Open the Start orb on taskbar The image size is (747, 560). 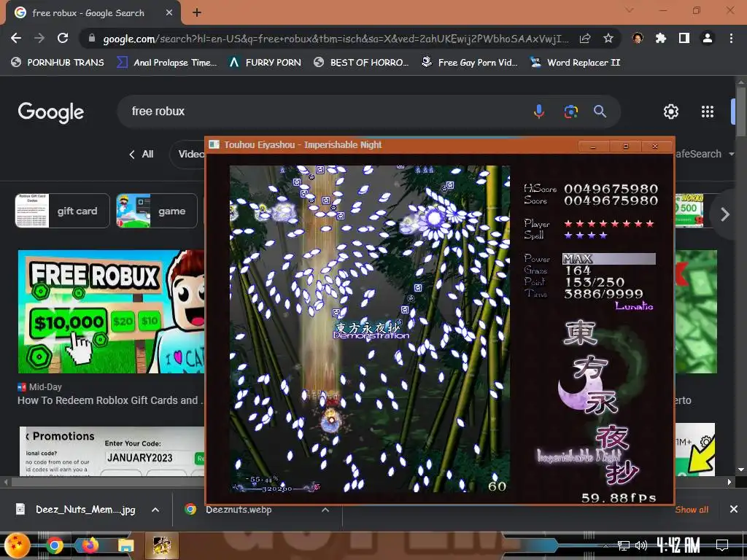tap(18, 545)
